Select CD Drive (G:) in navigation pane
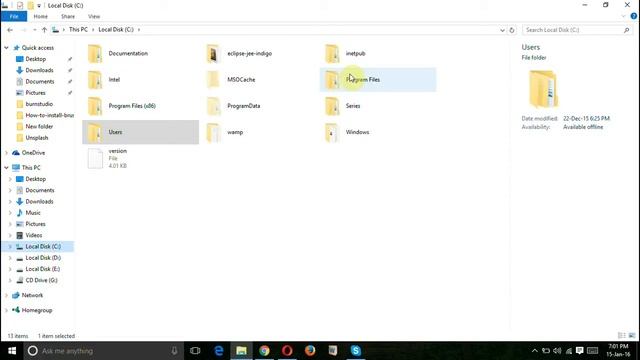The width and height of the screenshot is (640, 360). (x=41, y=280)
